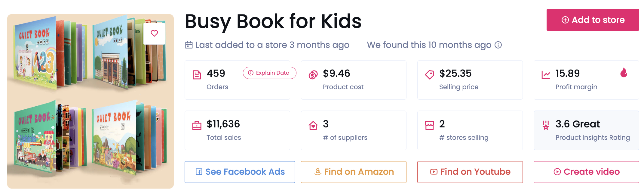
Task: Click the Profit margin chart icon
Action: [x=546, y=75]
